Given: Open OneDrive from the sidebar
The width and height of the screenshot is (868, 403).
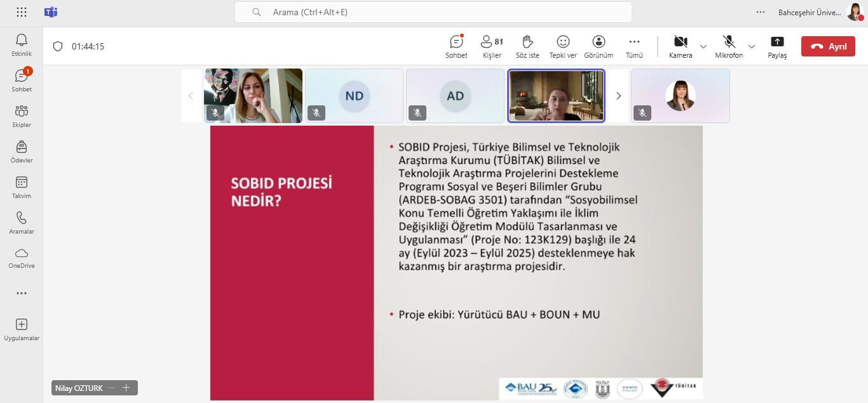Looking at the screenshot, I should tap(21, 258).
